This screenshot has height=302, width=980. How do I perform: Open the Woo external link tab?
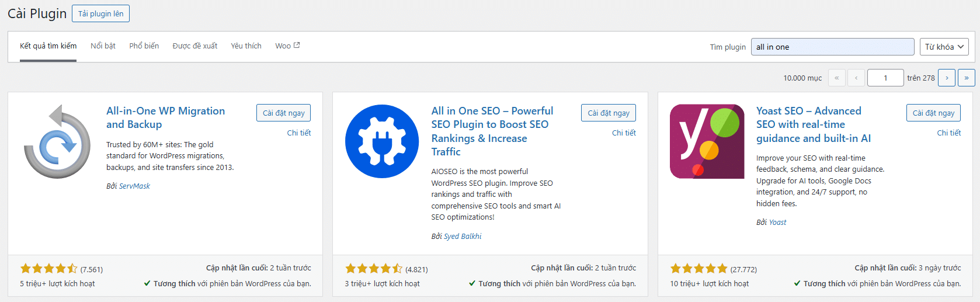(x=287, y=46)
